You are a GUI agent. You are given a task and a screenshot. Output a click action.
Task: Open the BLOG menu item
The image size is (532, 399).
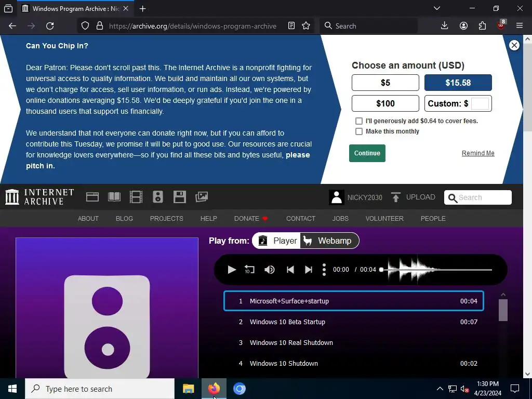click(124, 219)
